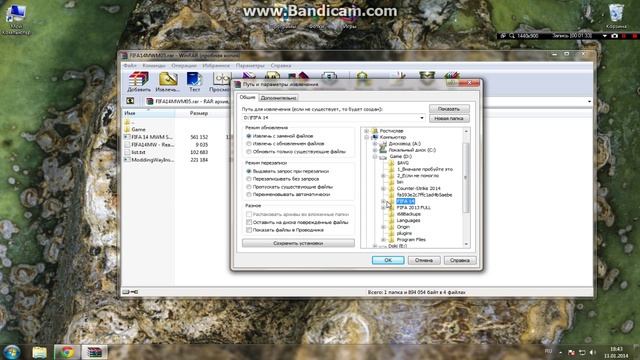Select 'Извлечь с обновлением файлов' radio option
The width and height of the screenshot is (640, 360).
(x=249, y=144)
